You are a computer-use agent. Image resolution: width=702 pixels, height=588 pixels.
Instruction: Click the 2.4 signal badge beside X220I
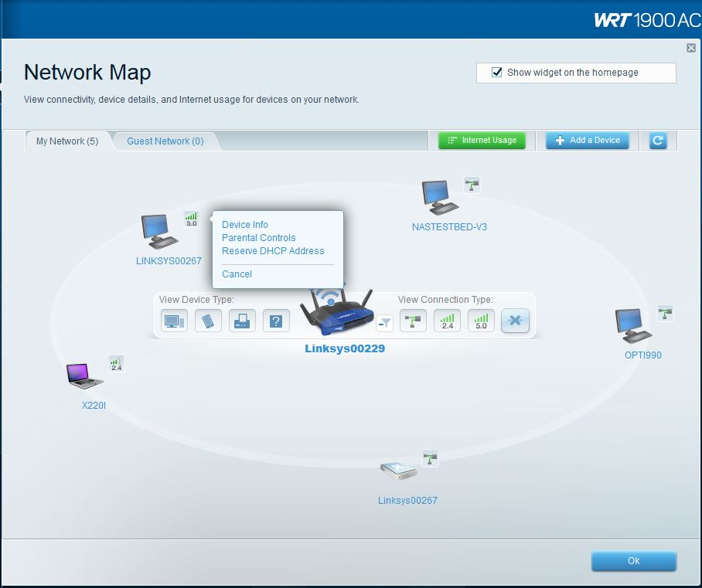tap(117, 363)
